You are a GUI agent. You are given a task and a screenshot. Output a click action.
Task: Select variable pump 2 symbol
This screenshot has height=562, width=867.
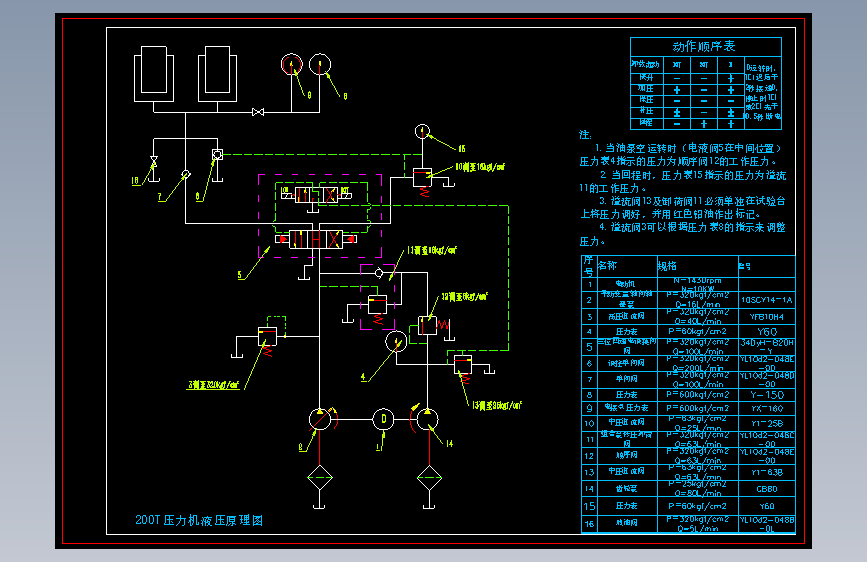[x=320, y=419]
